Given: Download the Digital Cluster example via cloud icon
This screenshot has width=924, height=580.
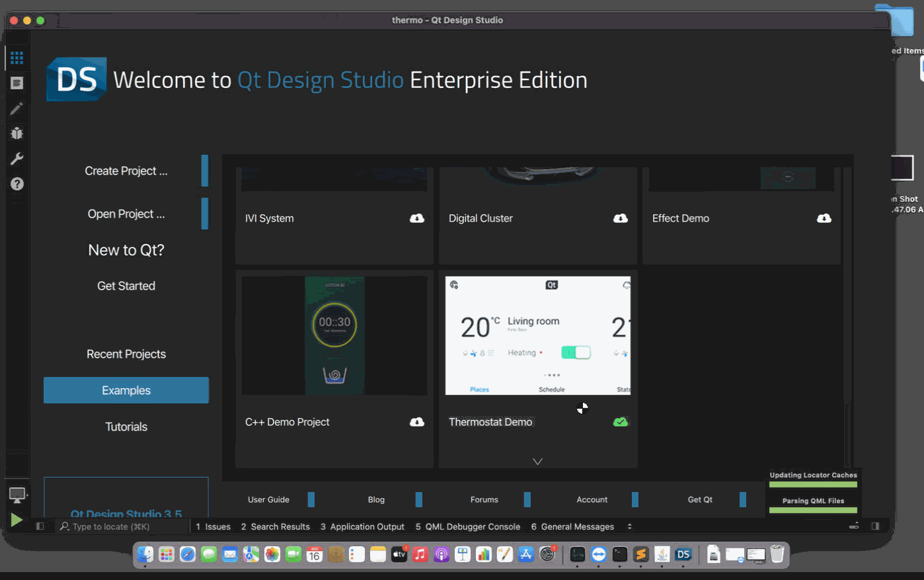Looking at the screenshot, I should pyautogui.click(x=621, y=218).
